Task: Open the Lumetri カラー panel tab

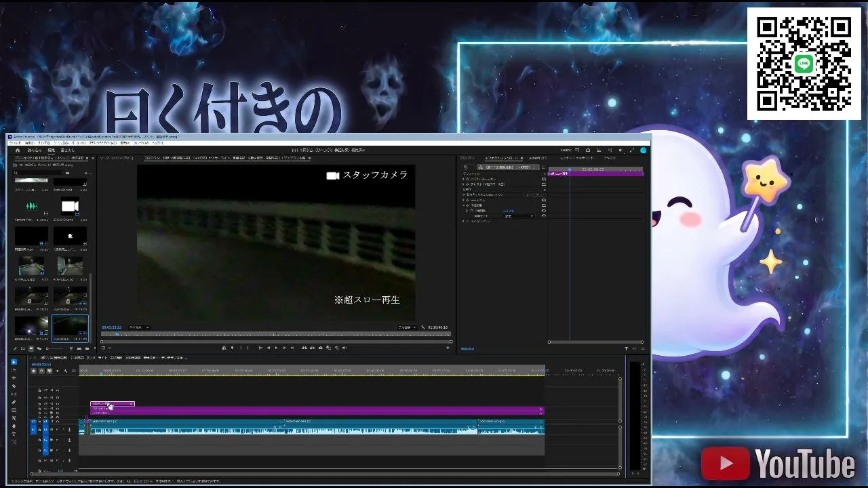Action: pos(538,158)
